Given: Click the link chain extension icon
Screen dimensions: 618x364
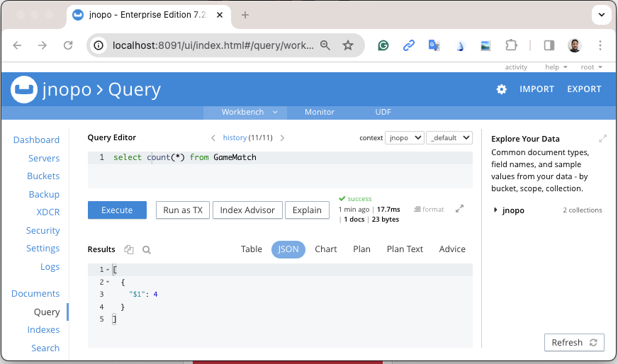Looking at the screenshot, I should point(409,46).
